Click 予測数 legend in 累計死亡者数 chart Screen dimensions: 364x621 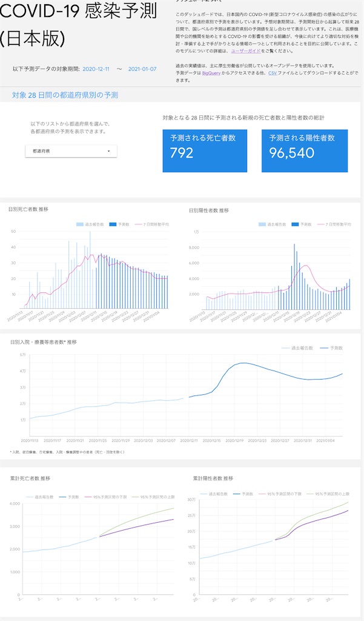[69, 497]
